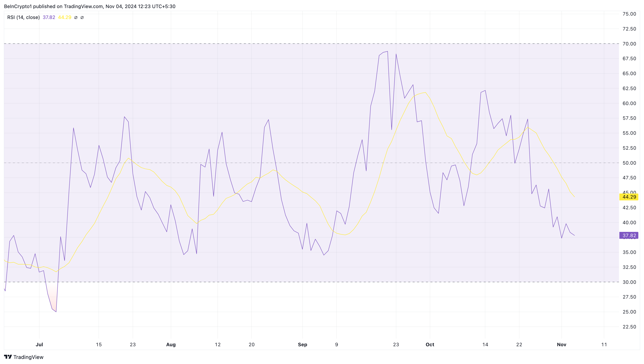
Task: Click the Jul label on time axis
Action: (x=39, y=344)
